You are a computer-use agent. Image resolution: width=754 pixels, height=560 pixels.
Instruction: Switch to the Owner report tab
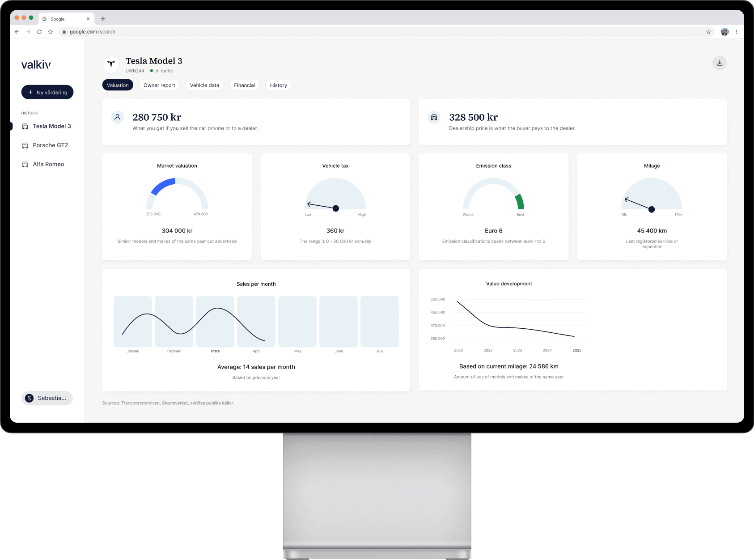coord(159,85)
